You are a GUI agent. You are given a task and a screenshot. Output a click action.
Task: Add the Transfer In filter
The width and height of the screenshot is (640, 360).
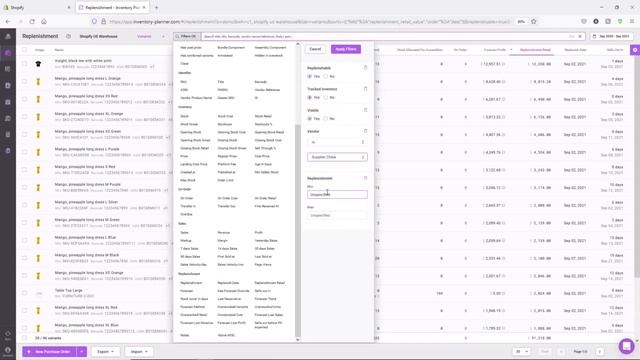pyautogui.click(x=188, y=206)
